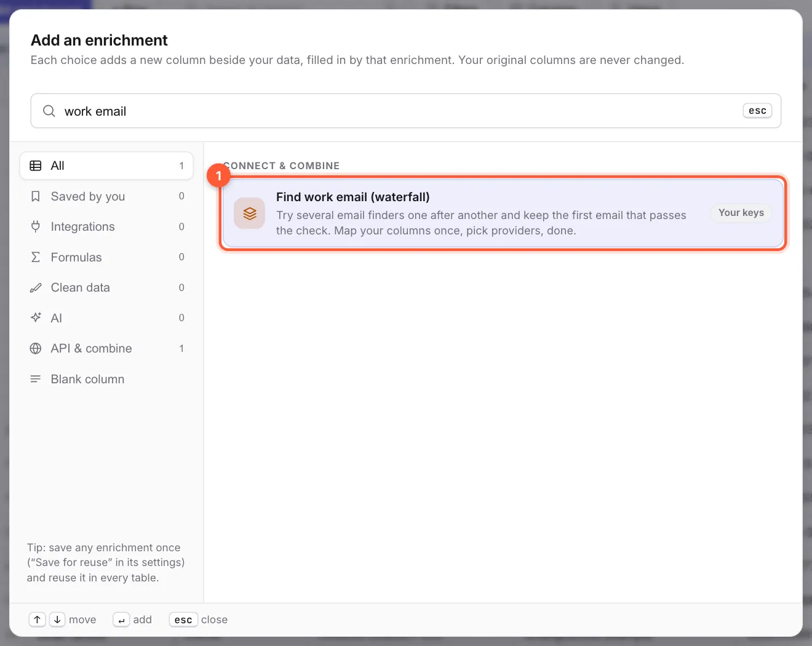The width and height of the screenshot is (812, 646).
Task: Click the esc close key in footer
Action: coord(183,620)
